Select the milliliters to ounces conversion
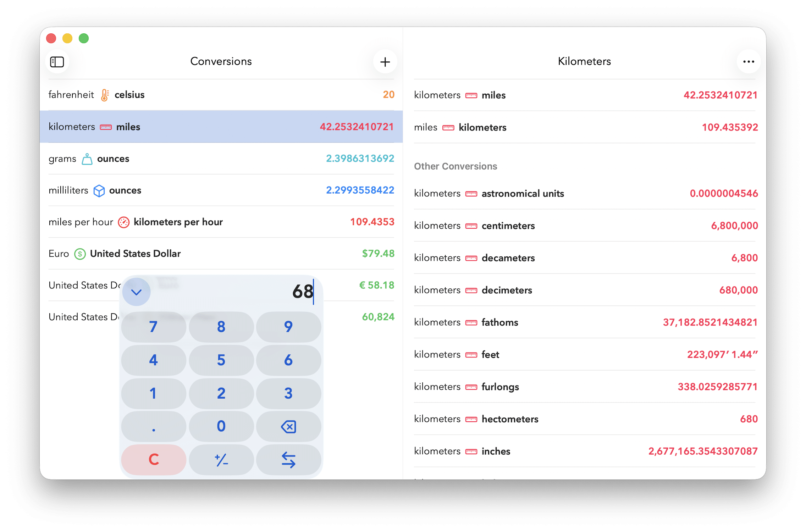The width and height of the screenshot is (806, 532). [221, 190]
